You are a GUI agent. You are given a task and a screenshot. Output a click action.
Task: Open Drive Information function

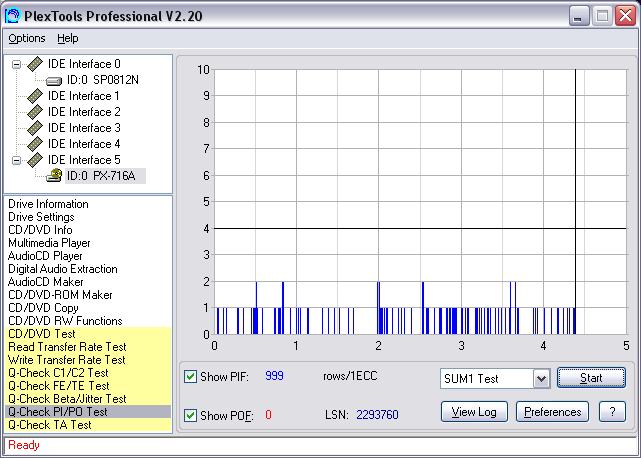pyautogui.click(x=48, y=204)
